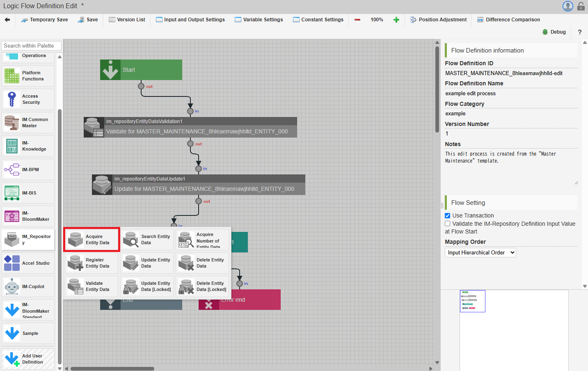The height and width of the screenshot is (371, 588).
Task: Click the zoom out minus icon
Action: (x=357, y=20)
